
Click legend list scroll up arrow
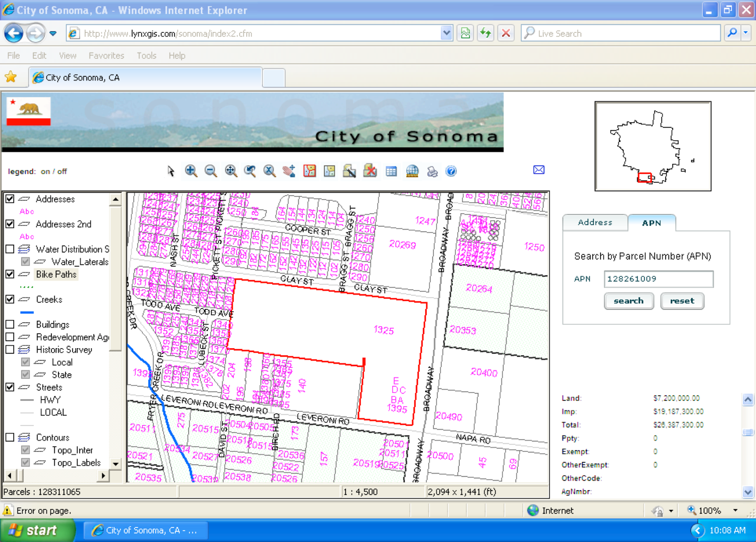pos(116,199)
